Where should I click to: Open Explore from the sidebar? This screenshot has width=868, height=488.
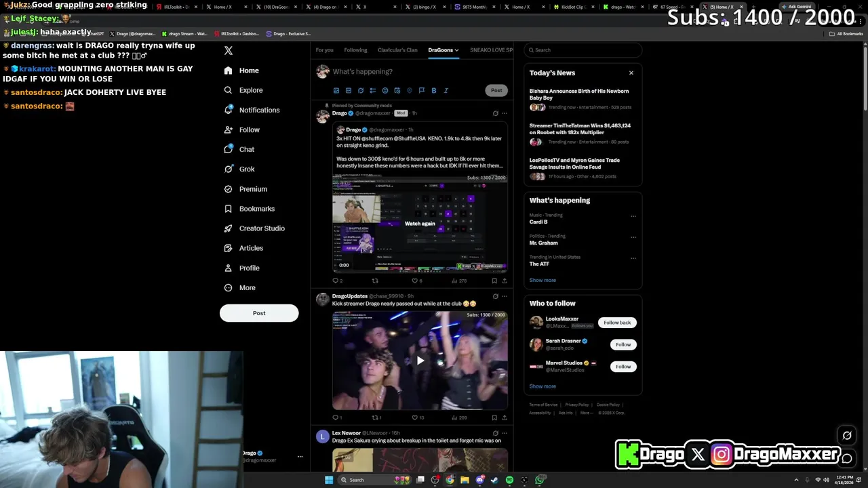point(243,90)
